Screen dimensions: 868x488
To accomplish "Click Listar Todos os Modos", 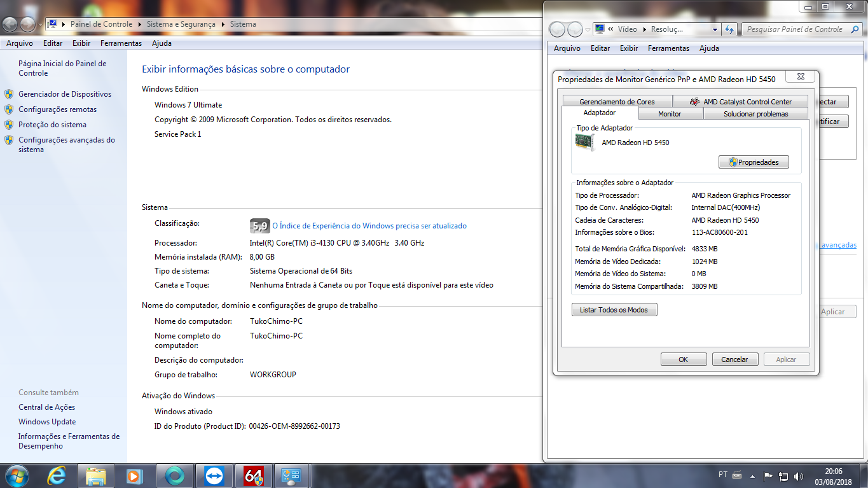I will (614, 310).
